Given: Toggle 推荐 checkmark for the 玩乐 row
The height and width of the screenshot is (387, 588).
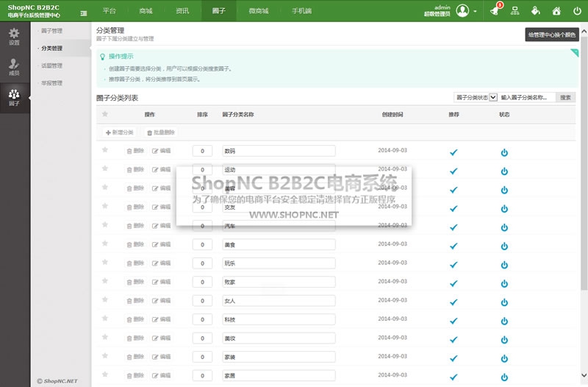Looking at the screenshot, I should coord(453,265).
